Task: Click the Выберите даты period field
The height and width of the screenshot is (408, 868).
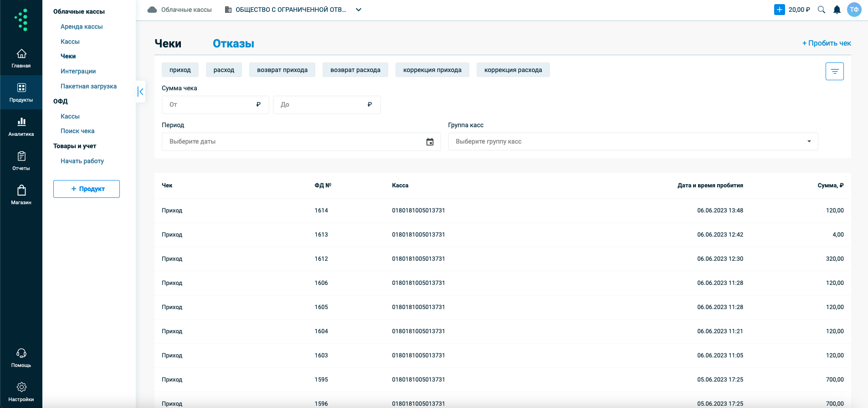Action: tap(301, 142)
